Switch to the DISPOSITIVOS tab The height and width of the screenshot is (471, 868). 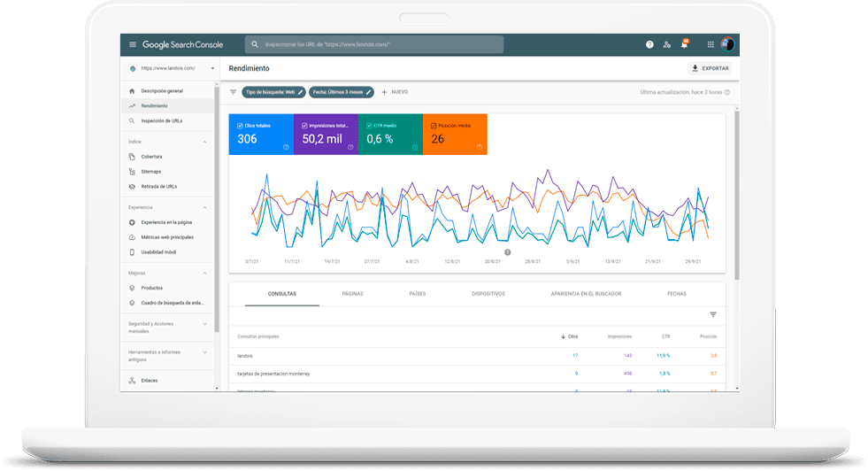pyautogui.click(x=488, y=294)
